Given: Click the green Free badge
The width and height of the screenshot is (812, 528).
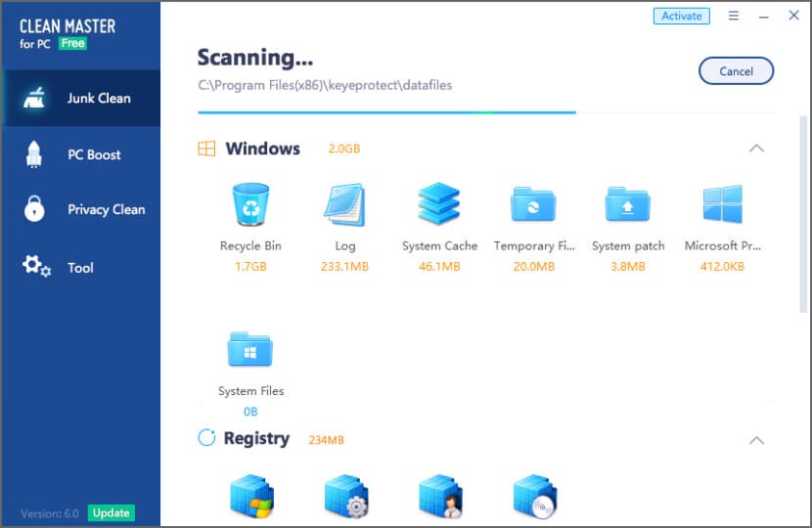Looking at the screenshot, I should click(73, 43).
